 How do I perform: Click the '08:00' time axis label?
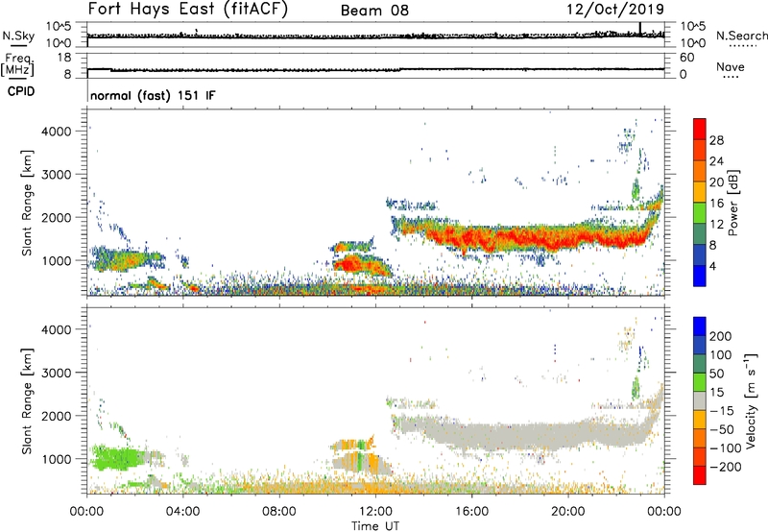(x=279, y=512)
